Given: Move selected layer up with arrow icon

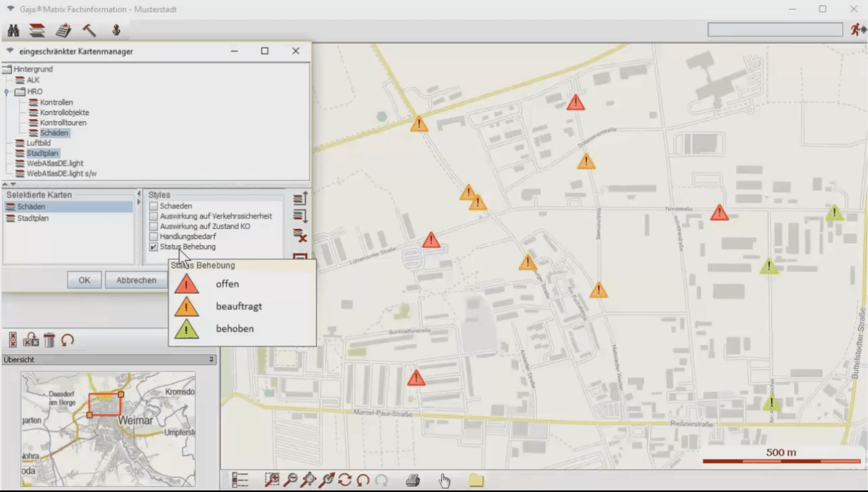Looking at the screenshot, I should tap(300, 199).
